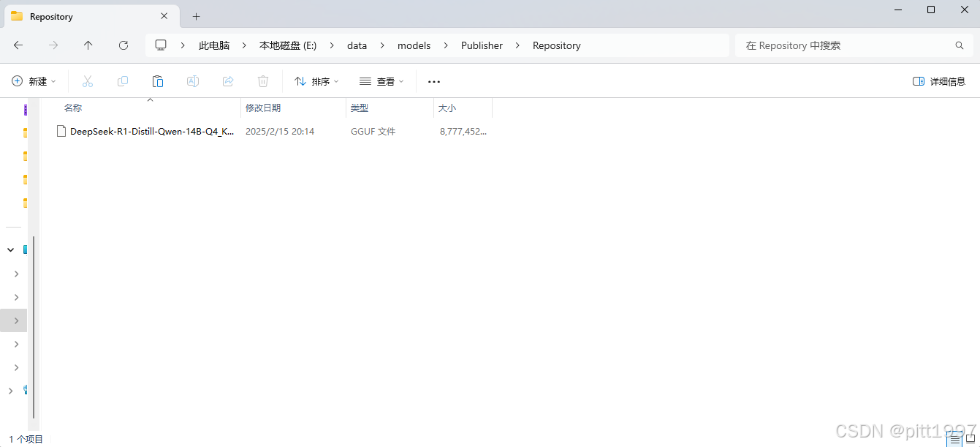Click the date 2025/2/15 20:14
The height and width of the screenshot is (447, 980).
click(x=280, y=132)
